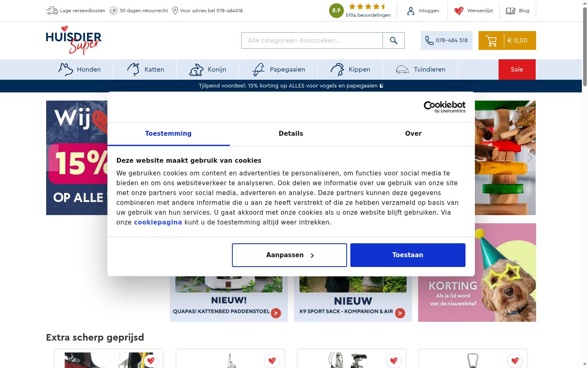The width and height of the screenshot is (588, 368).
Task: Click the rabbit icon in Konijn menu
Action: pos(196,70)
